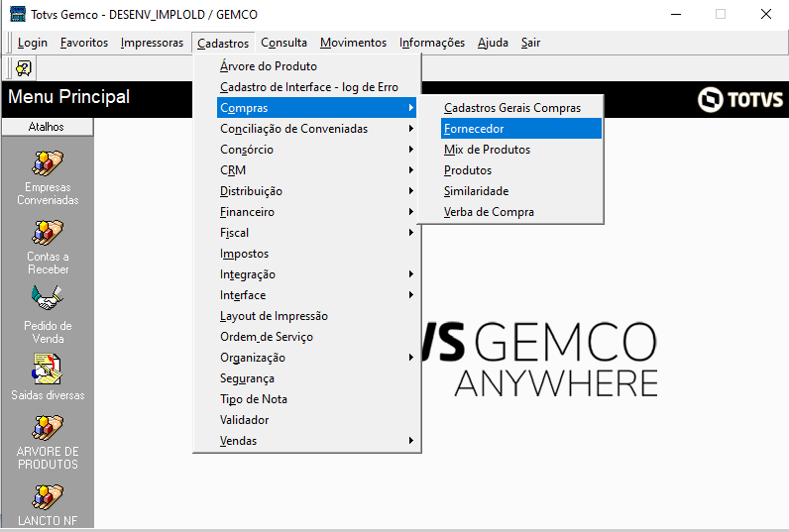789x532 pixels.
Task: Open the Consulta menu
Action: tap(283, 43)
